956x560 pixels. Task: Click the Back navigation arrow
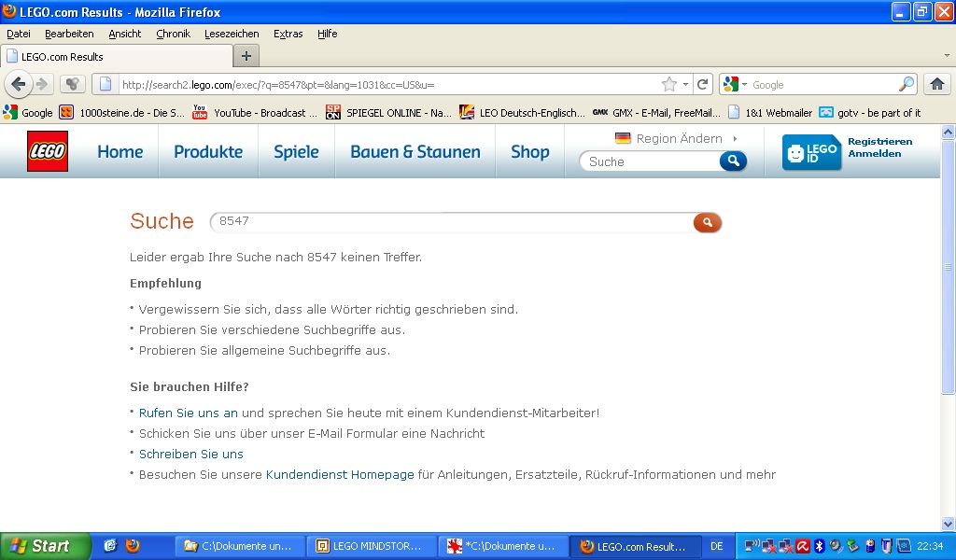(19, 84)
